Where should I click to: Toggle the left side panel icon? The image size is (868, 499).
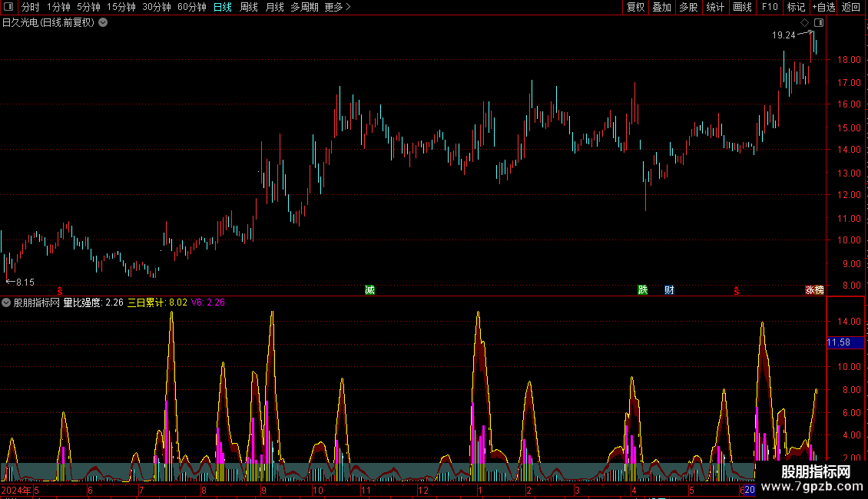point(8,7)
